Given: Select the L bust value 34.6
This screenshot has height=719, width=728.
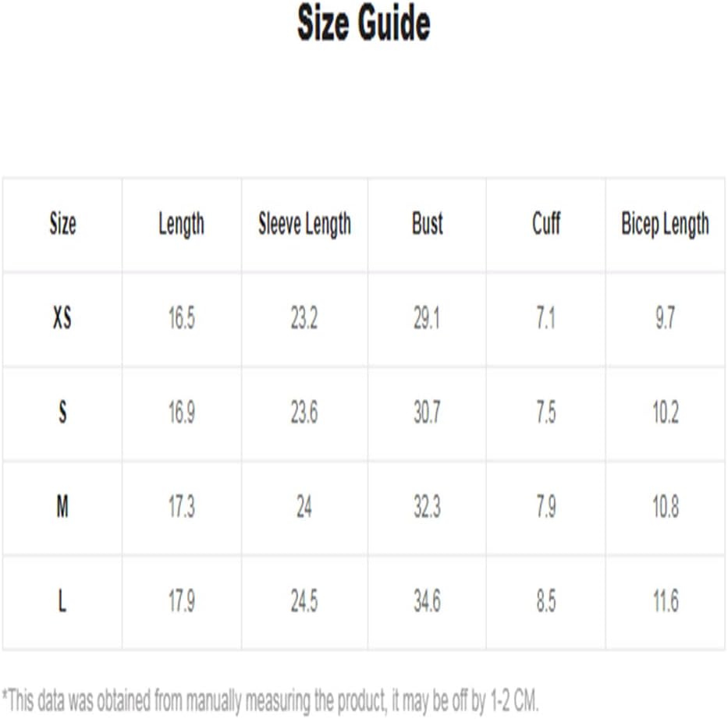Looking at the screenshot, I should [x=427, y=600].
